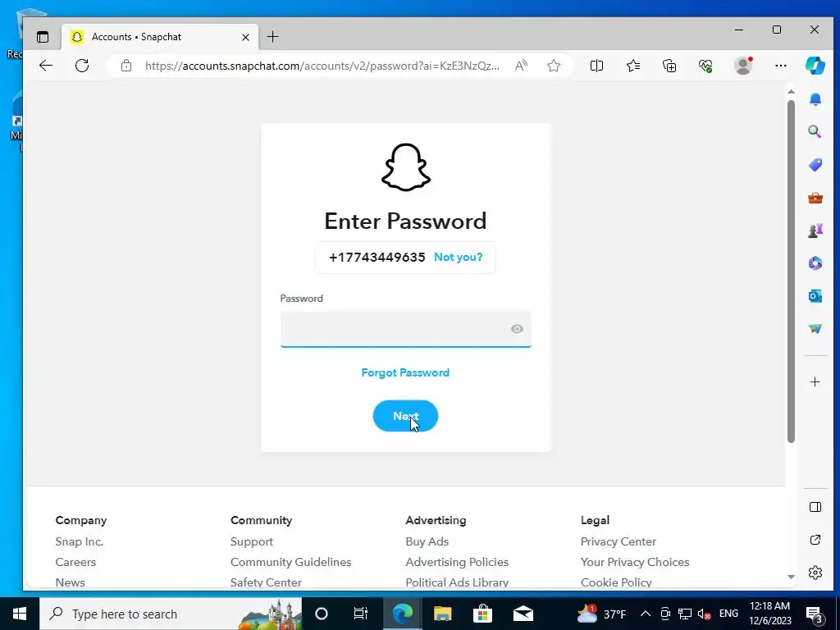Open the Safety Center footer link

[x=266, y=582]
